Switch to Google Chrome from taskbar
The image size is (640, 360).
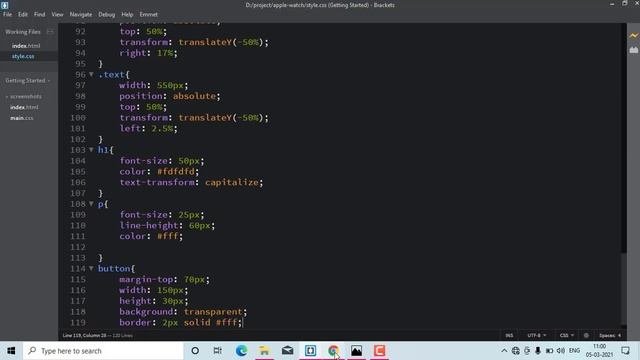(x=333, y=351)
